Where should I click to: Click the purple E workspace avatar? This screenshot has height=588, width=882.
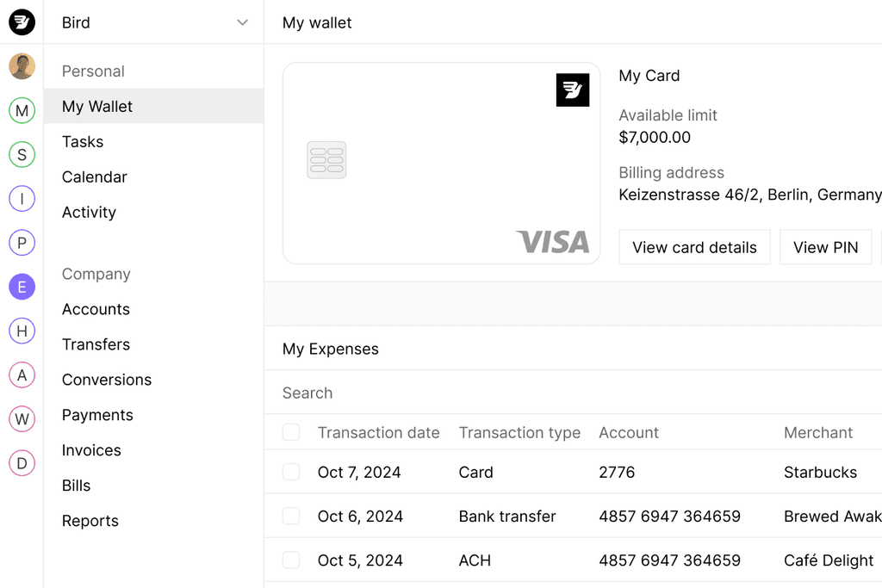pyautogui.click(x=21, y=287)
